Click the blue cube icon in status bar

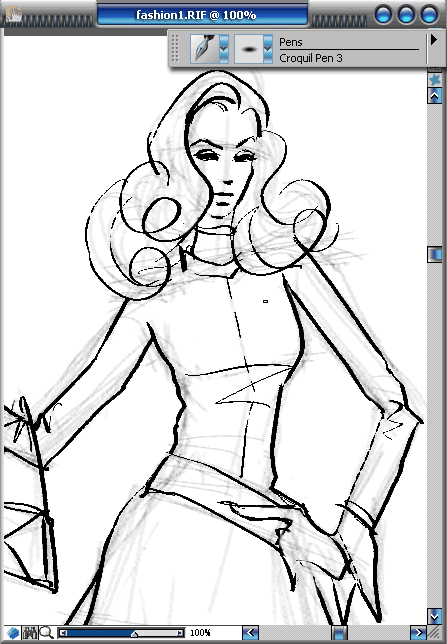tap(13, 633)
